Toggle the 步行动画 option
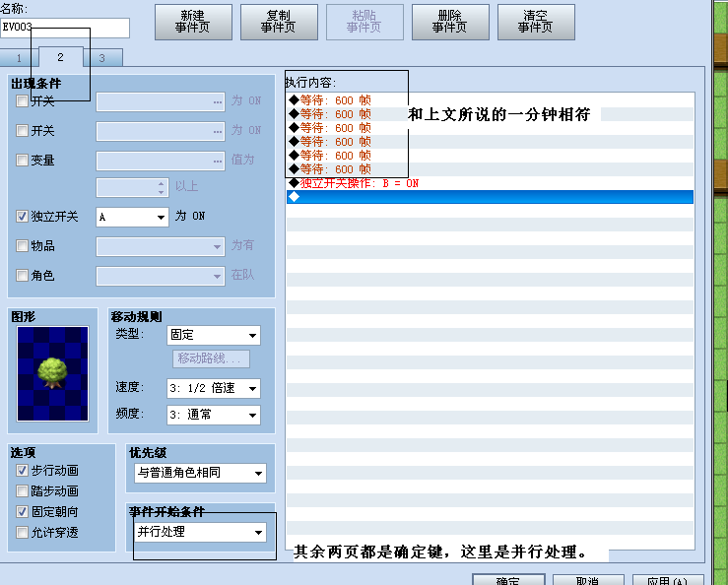 point(22,471)
